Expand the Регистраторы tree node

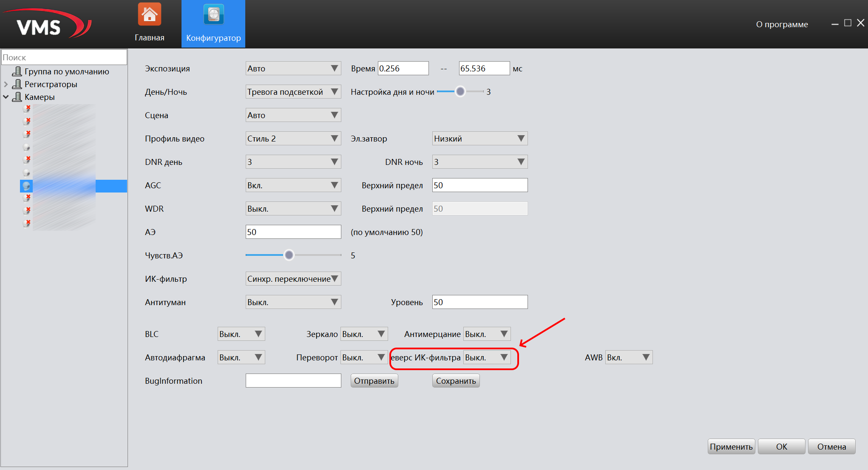(x=6, y=84)
